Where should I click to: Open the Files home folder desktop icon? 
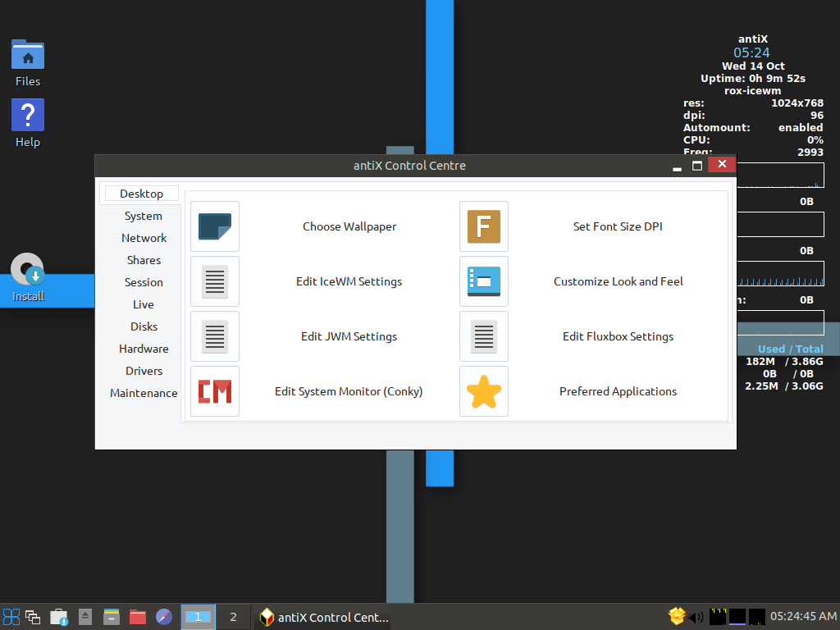28,55
